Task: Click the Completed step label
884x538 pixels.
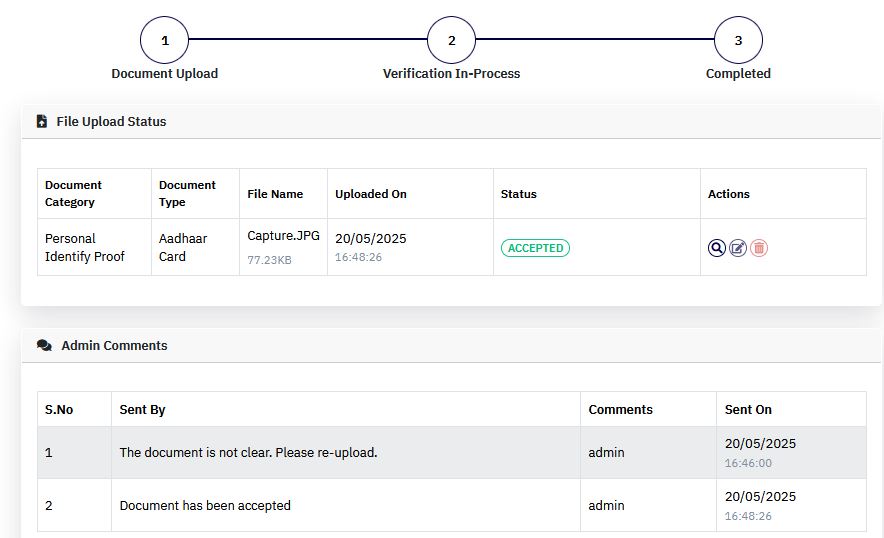Action: (738, 74)
